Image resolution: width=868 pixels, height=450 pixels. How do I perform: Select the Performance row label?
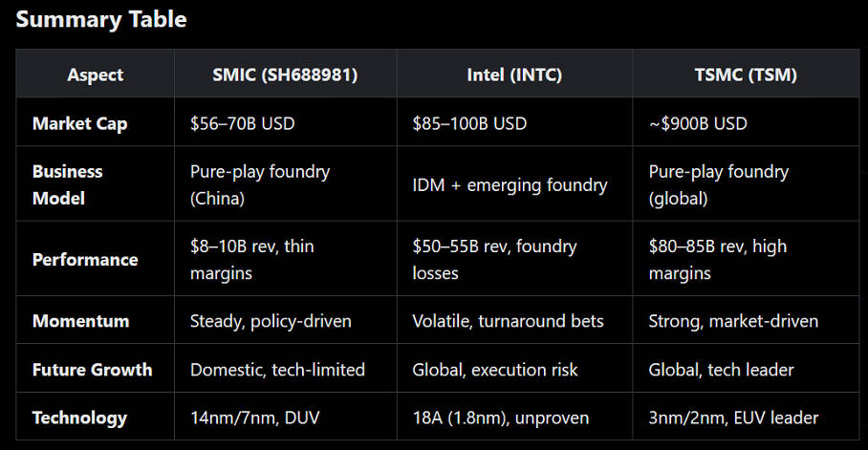[85, 259]
